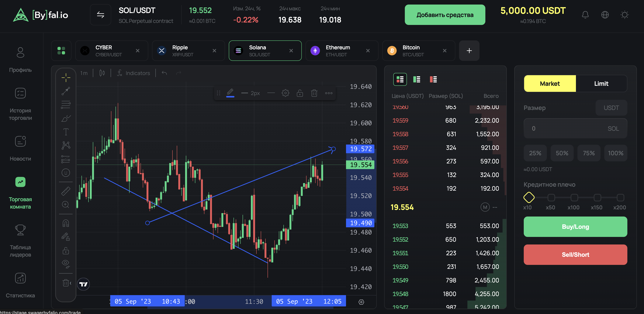Click the SOL size input field
The image size is (644, 314).
tap(575, 128)
